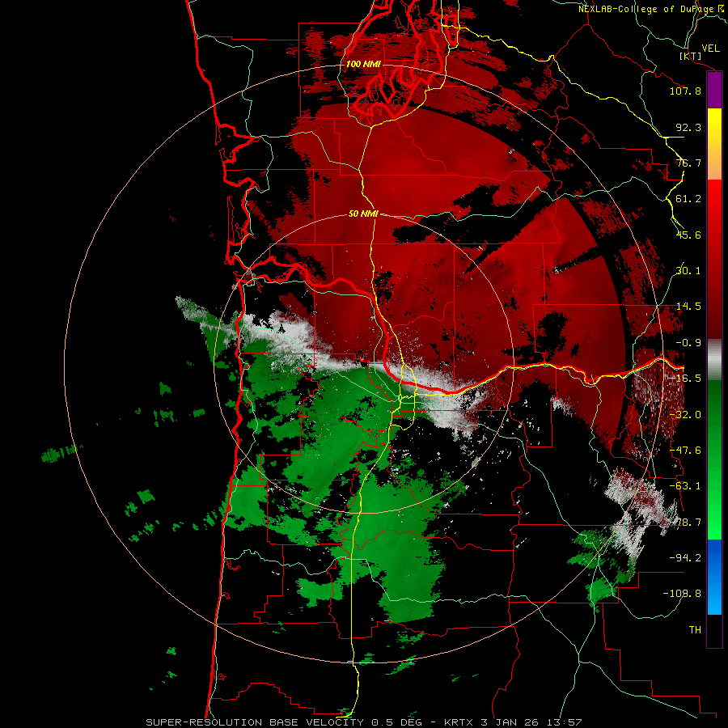728x728 pixels.
Task: Click the VEL legend title
Action: click(x=711, y=49)
